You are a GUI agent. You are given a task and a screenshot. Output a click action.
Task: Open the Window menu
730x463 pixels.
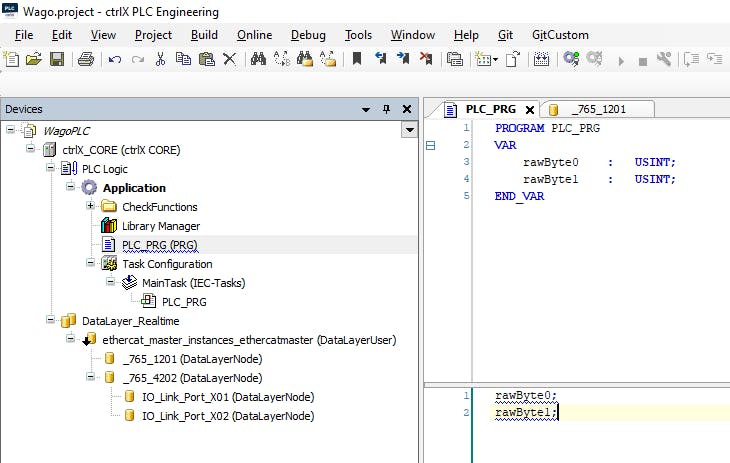click(412, 35)
